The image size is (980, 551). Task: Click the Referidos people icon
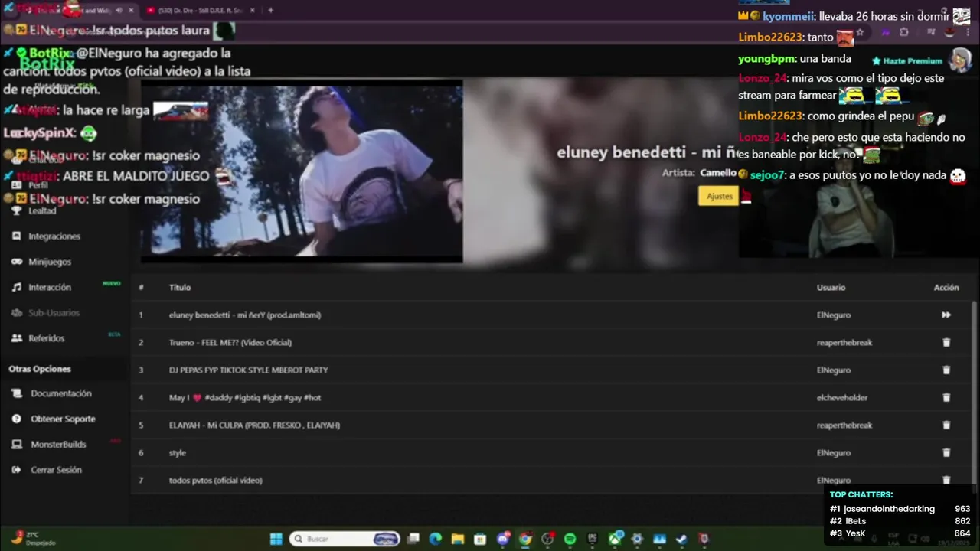16,337
